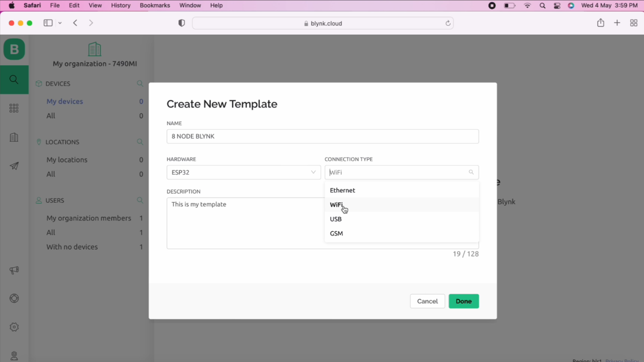This screenshot has width=644, height=362.
Task: Open the search section in left rail
Action: (x=14, y=80)
